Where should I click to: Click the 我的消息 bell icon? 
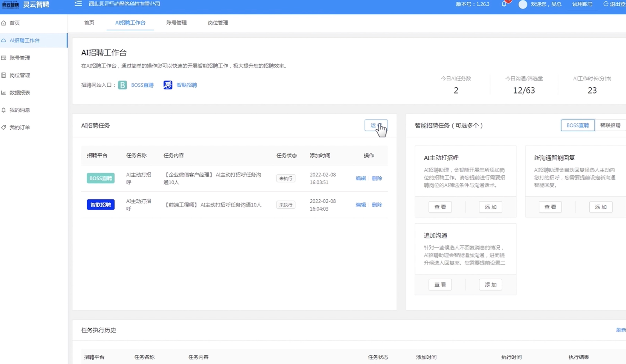[4, 110]
